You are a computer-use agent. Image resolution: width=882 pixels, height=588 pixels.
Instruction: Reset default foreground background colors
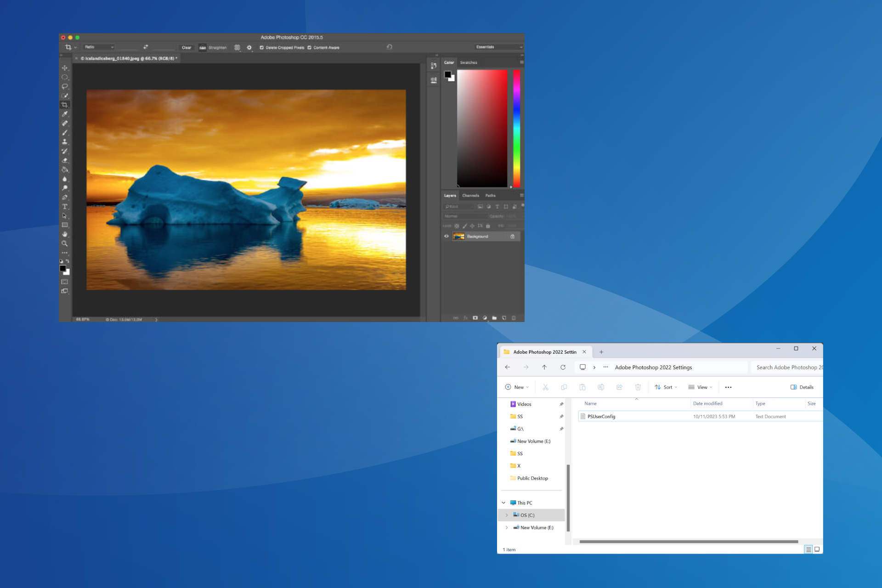point(62,261)
